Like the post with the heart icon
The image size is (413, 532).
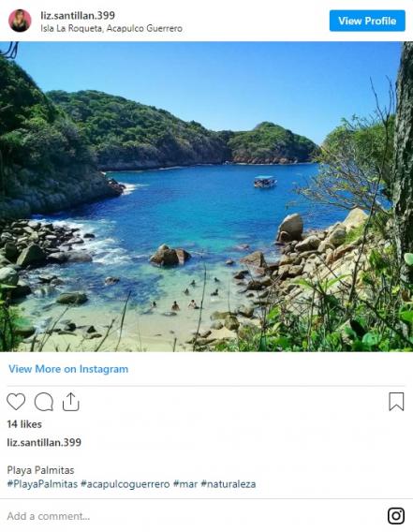click(x=16, y=402)
